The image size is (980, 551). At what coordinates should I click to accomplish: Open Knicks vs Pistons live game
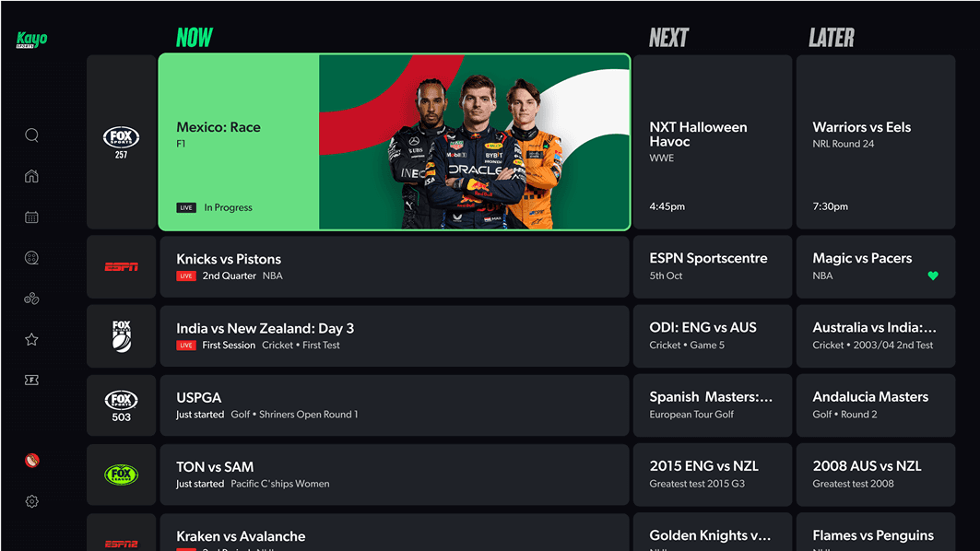395,267
